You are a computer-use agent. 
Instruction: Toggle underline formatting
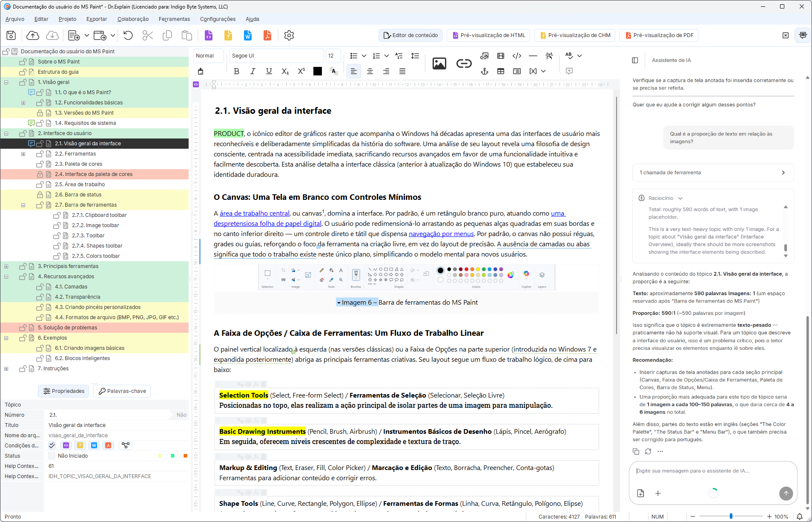point(269,71)
